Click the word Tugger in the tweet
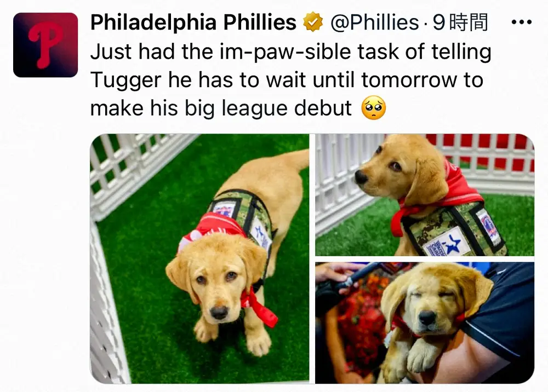548x392 pixels. [127, 80]
